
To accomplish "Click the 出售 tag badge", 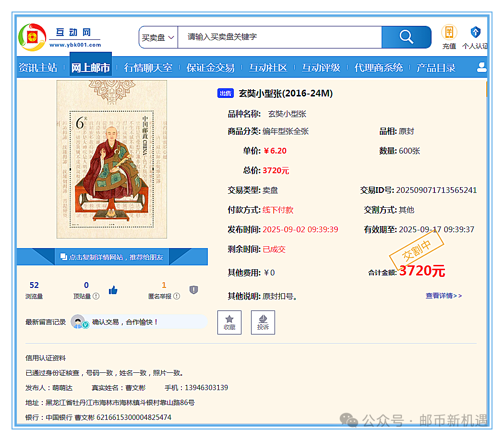I will click(226, 93).
